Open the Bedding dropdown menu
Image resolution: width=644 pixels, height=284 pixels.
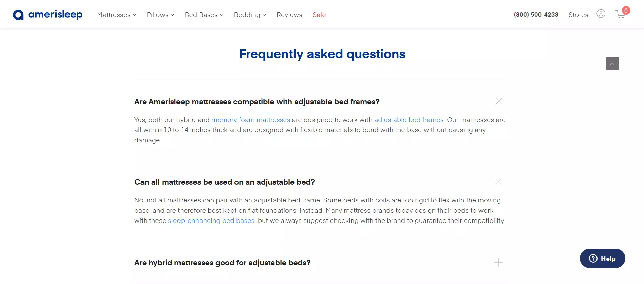click(x=250, y=15)
